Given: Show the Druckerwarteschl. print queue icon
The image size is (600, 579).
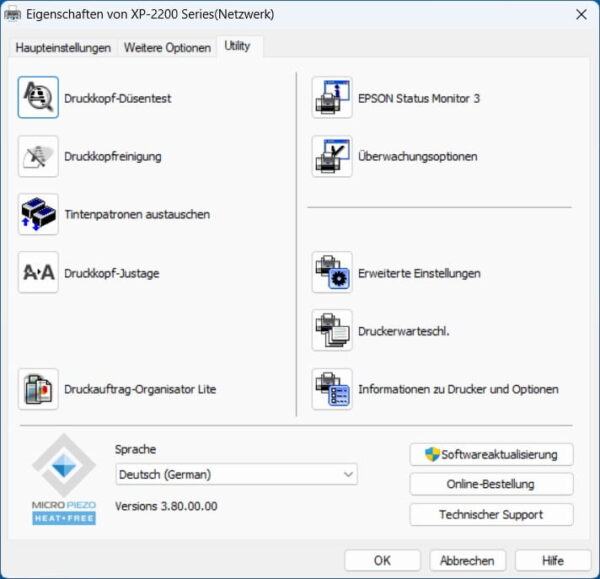Looking at the screenshot, I should click(x=332, y=331).
